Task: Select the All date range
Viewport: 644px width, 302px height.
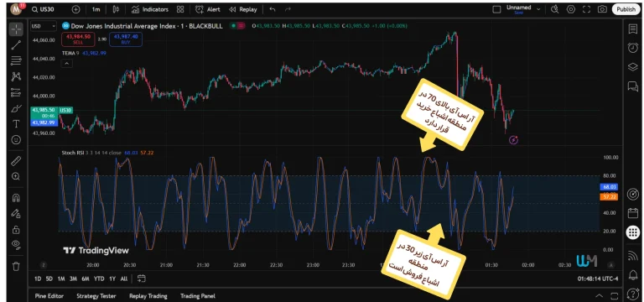Action: pyautogui.click(x=123, y=279)
